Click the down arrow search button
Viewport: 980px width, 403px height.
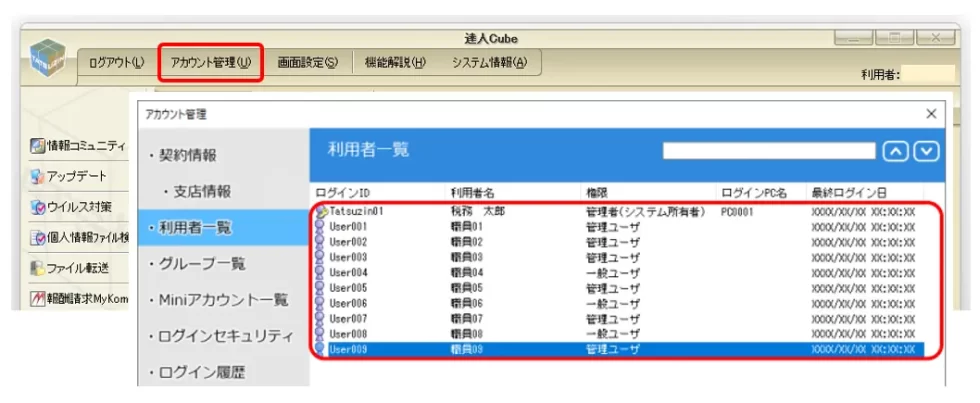tap(927, 151)
